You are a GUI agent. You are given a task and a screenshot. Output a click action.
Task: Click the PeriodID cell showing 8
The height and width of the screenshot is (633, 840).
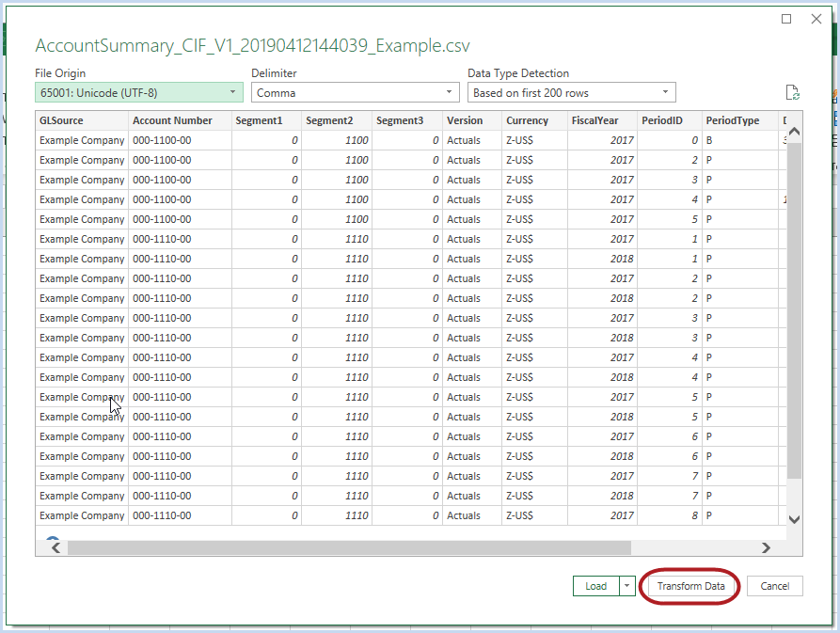(x=670, y=515)
